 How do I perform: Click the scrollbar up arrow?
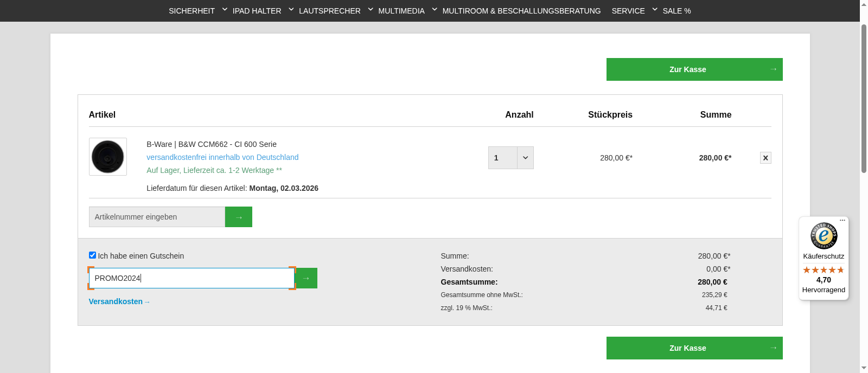click(x=864, y=4)
